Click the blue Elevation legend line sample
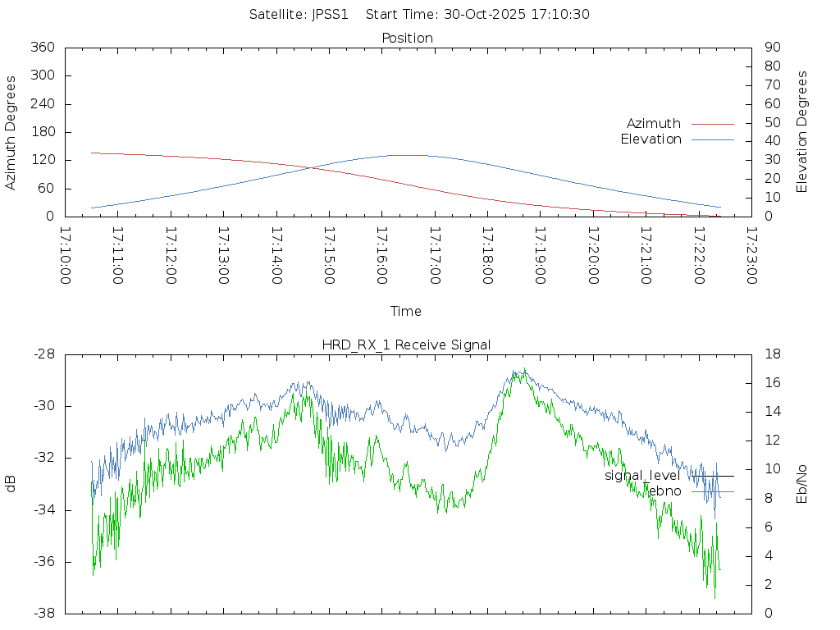 pyautogui.click(x=712, y=139)
